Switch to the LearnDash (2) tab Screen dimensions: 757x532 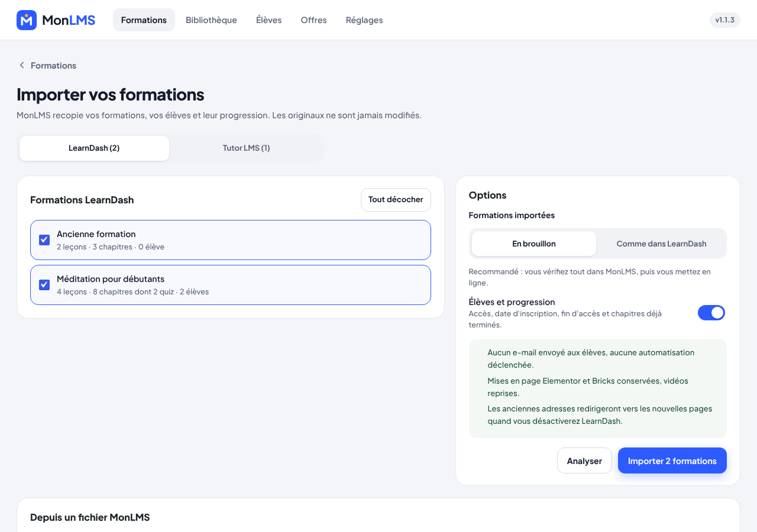click(x=94, y=148)
